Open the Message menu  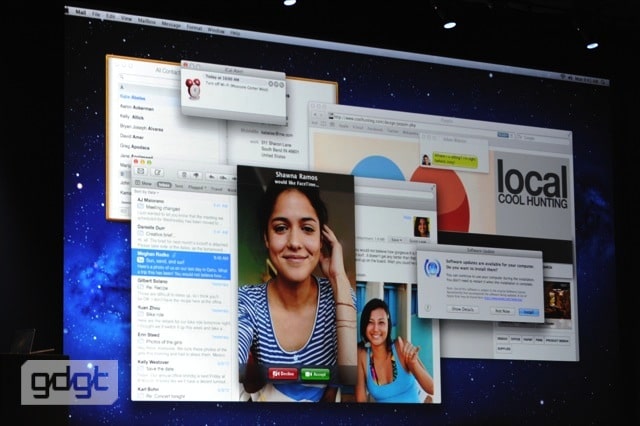pos(171,24)
